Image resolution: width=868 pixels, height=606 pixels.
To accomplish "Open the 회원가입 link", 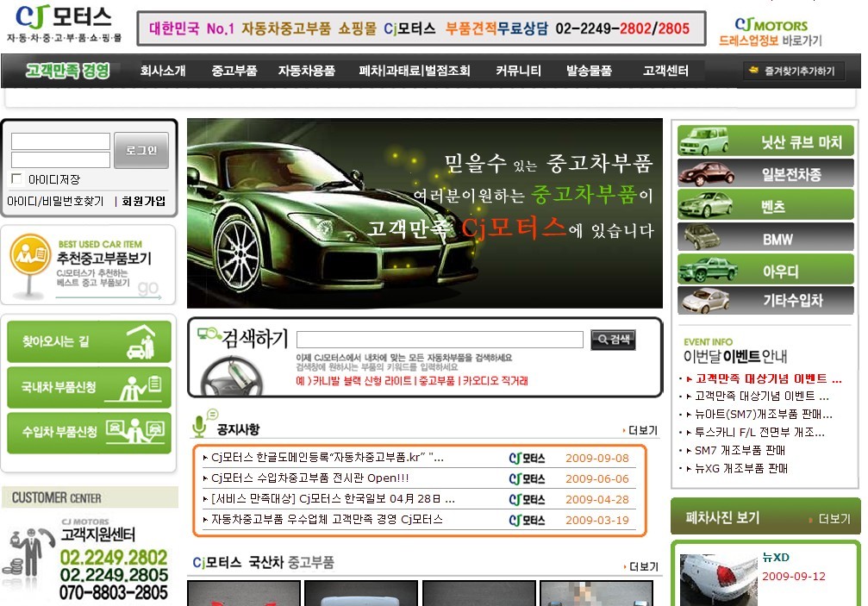I will click(144, 202).
